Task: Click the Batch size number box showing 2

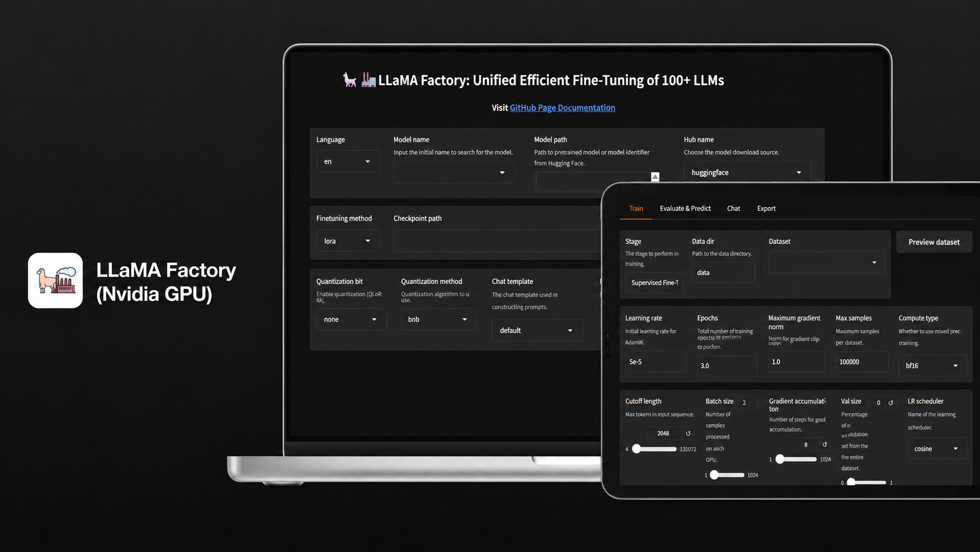Action: [744, 403]
